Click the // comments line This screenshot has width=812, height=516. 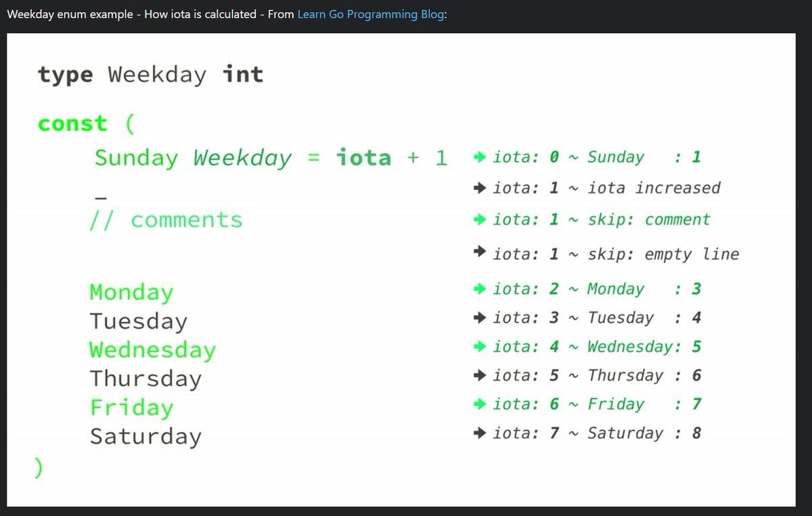(x=166, y=220)
